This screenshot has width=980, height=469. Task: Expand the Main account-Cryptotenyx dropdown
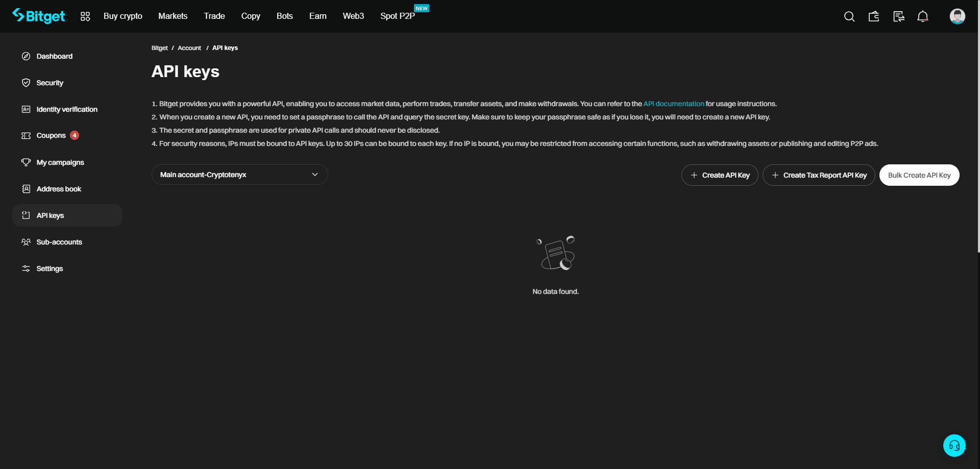point(239,175)
